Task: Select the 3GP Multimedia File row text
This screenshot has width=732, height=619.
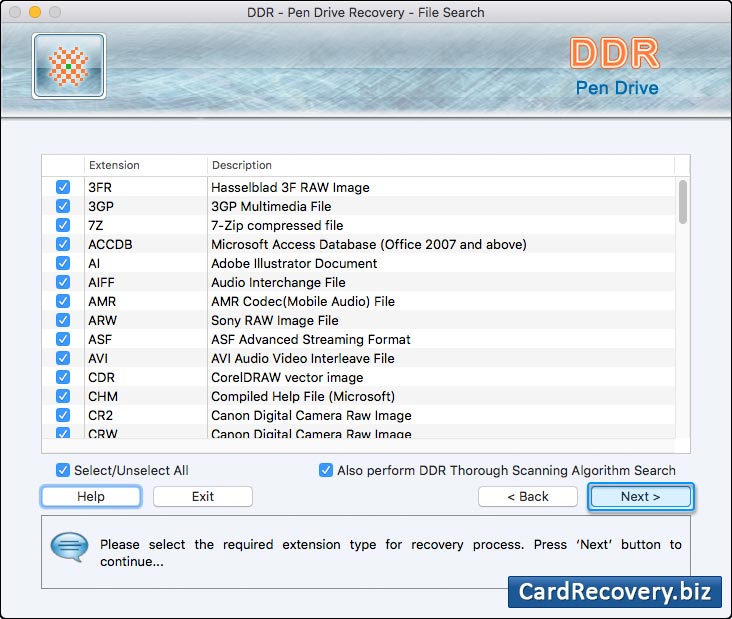Action: 271,206
